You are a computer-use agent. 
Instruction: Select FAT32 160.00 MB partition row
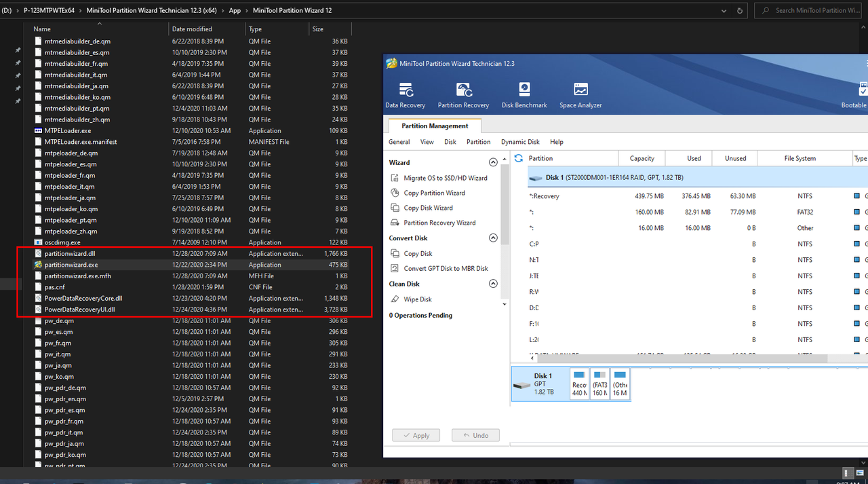[697, 212]
